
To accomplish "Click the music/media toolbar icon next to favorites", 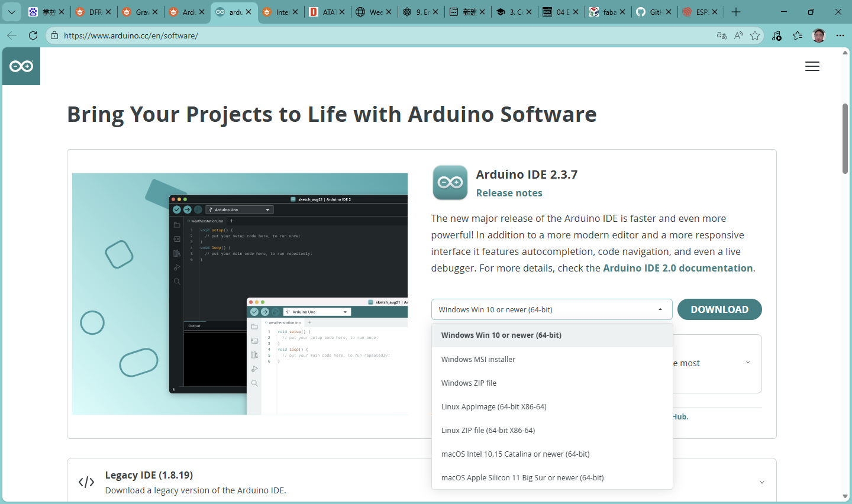I will (777, 35).
